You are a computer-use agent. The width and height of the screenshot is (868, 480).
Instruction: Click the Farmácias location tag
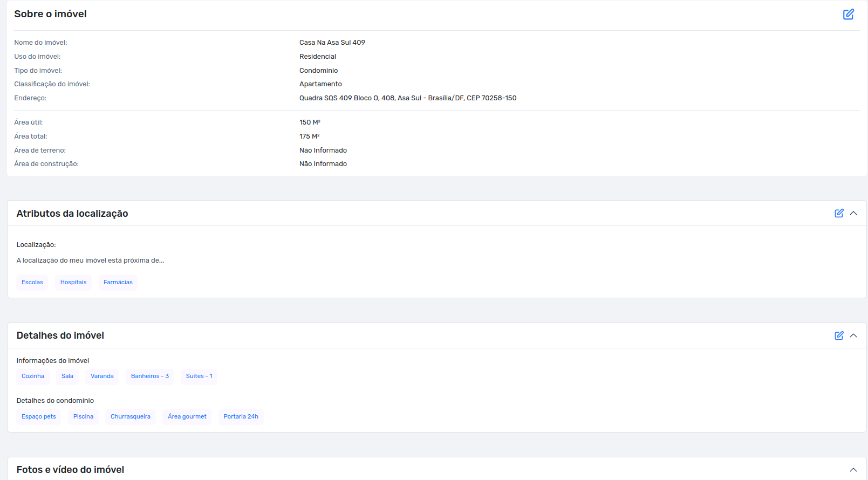click(x=118, y=283)
